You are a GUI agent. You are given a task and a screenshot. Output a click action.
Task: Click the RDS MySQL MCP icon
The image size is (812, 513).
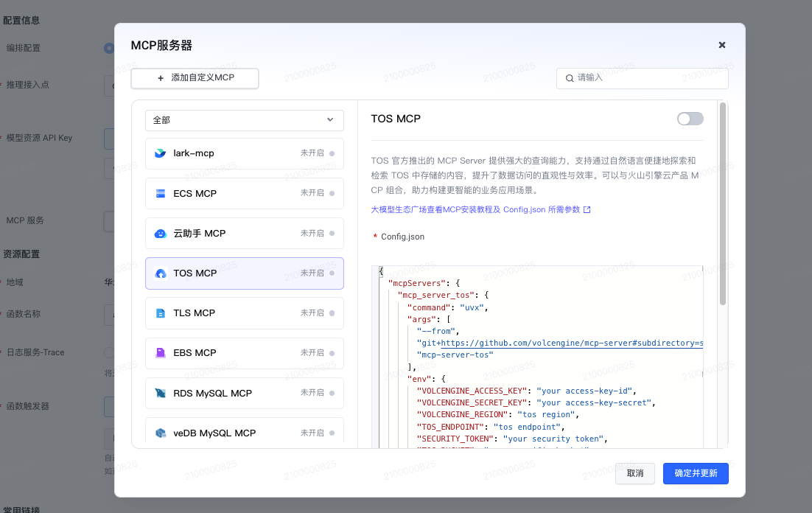coord(161,394)
